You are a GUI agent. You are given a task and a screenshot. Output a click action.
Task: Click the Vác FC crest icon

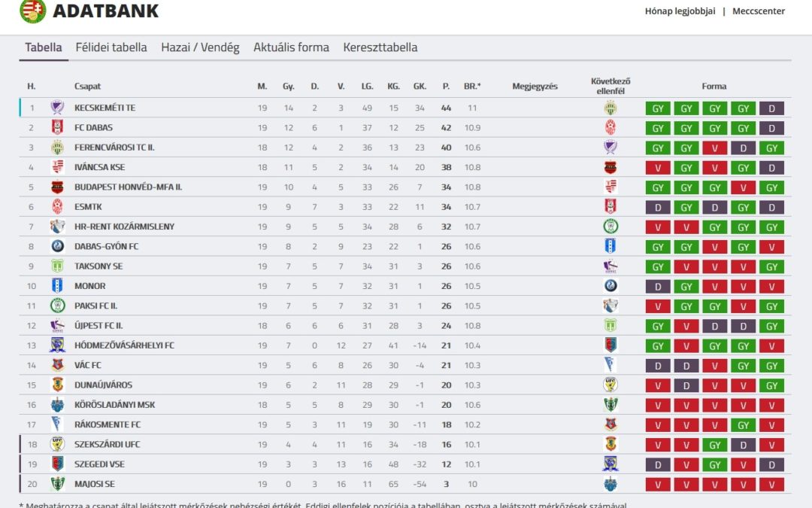[x=57, y=365]
